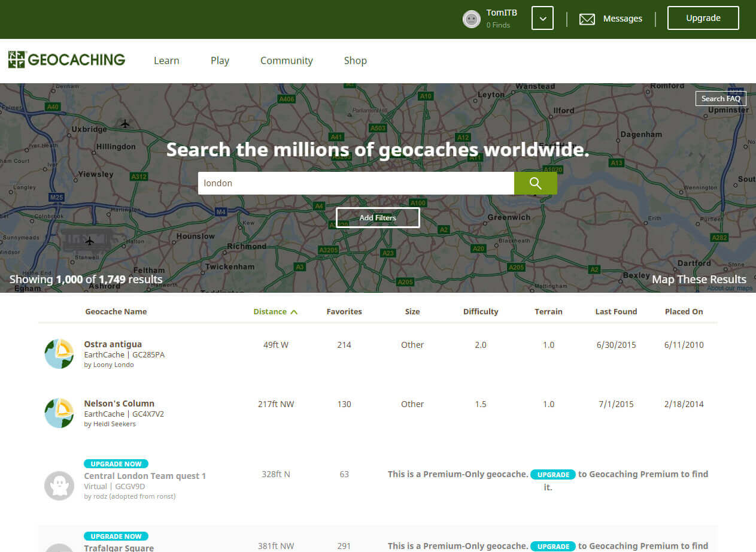Open the Shop menu
756x552 pixels.
click(x=355, y=60)
